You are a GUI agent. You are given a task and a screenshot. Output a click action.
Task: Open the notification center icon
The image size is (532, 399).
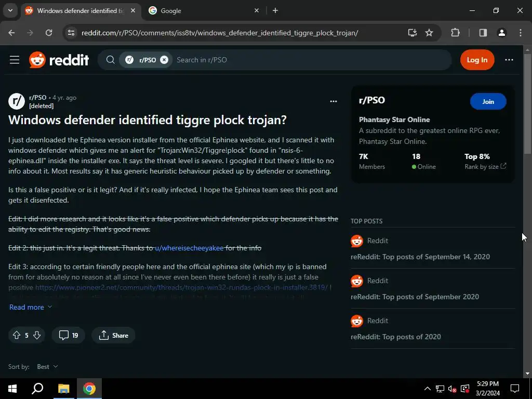(515, 389)
